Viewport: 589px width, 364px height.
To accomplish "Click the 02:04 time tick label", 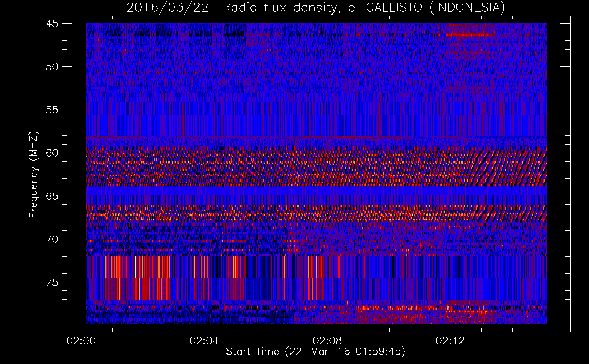I will [204, 341].
